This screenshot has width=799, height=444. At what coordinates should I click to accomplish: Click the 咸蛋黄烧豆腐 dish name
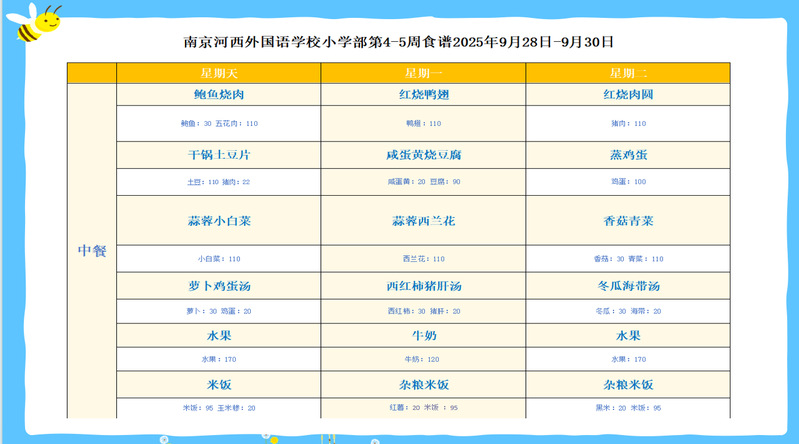click(x=423, y=155)
